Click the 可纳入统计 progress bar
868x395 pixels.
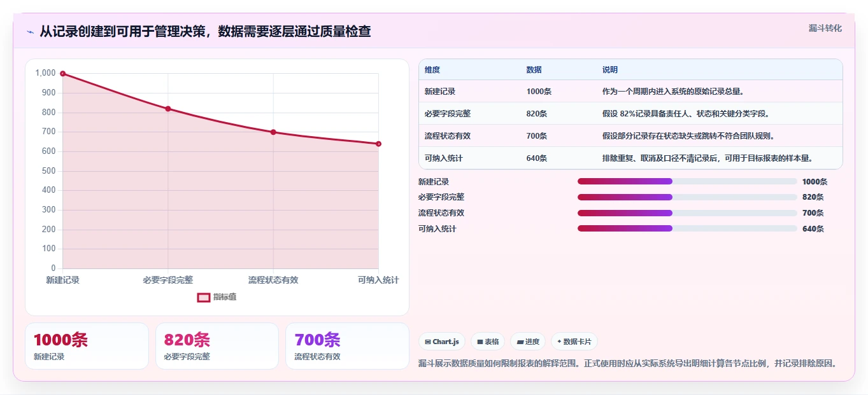(687, 228)
